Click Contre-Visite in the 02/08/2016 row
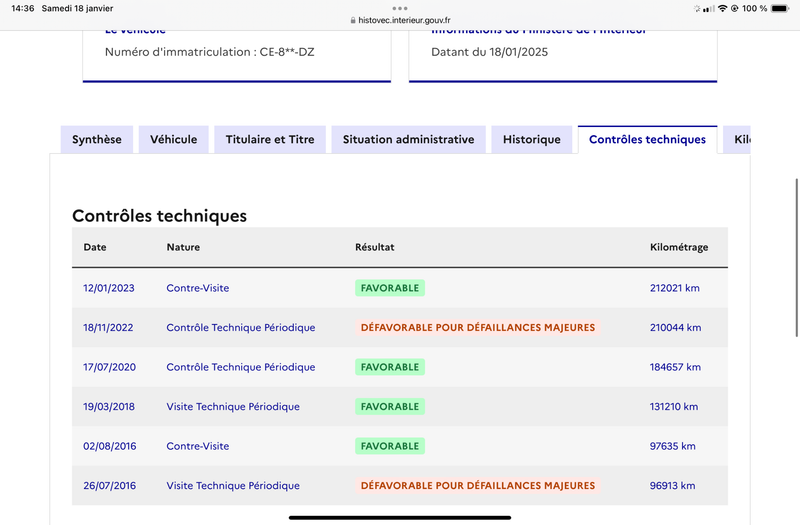The image size is (800, 525). (x=197, y=446)
